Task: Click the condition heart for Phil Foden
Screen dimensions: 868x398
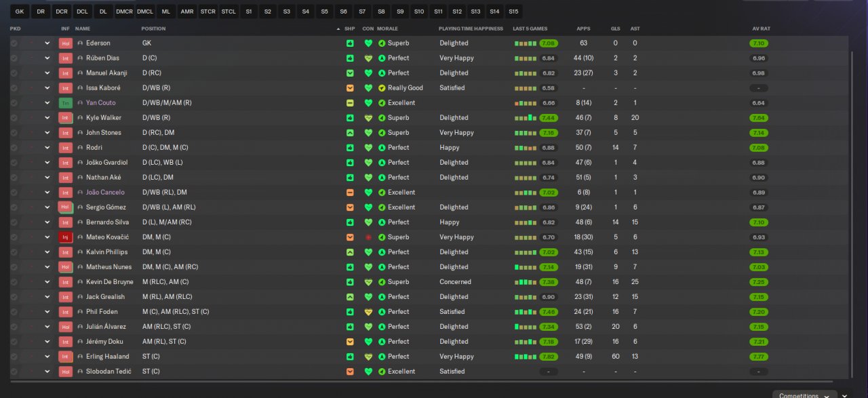Action: (368, 312)
